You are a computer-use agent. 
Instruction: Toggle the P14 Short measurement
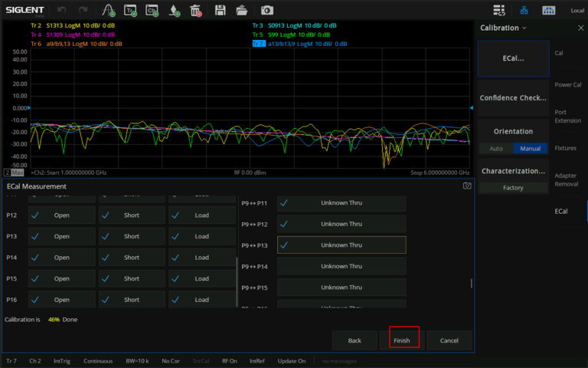point(132,258)
